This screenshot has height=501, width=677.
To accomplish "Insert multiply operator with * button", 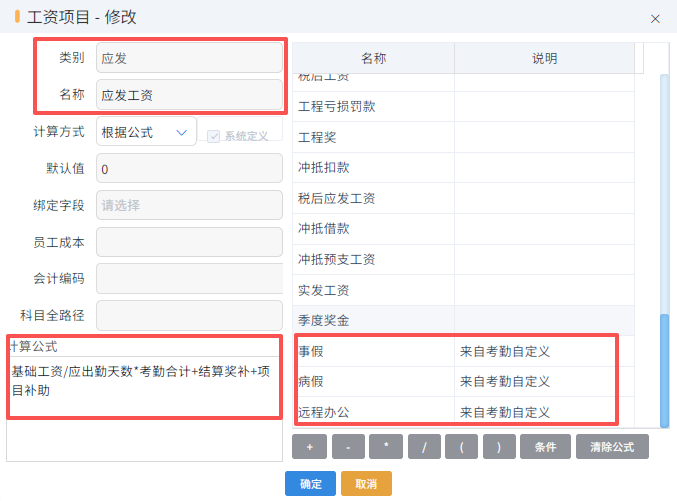I will click(386, 447).
